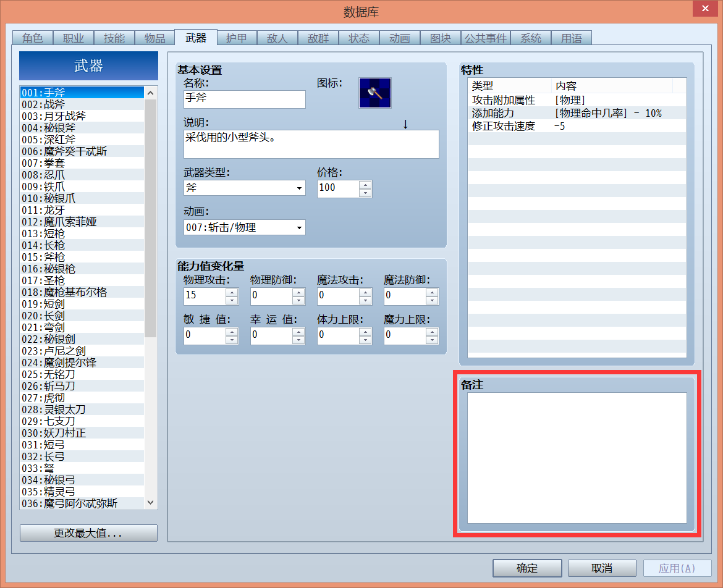The height and width of the screenshot is (588, 723).
Task: Click the 更改最大值... button
Action: coord(88,533)
